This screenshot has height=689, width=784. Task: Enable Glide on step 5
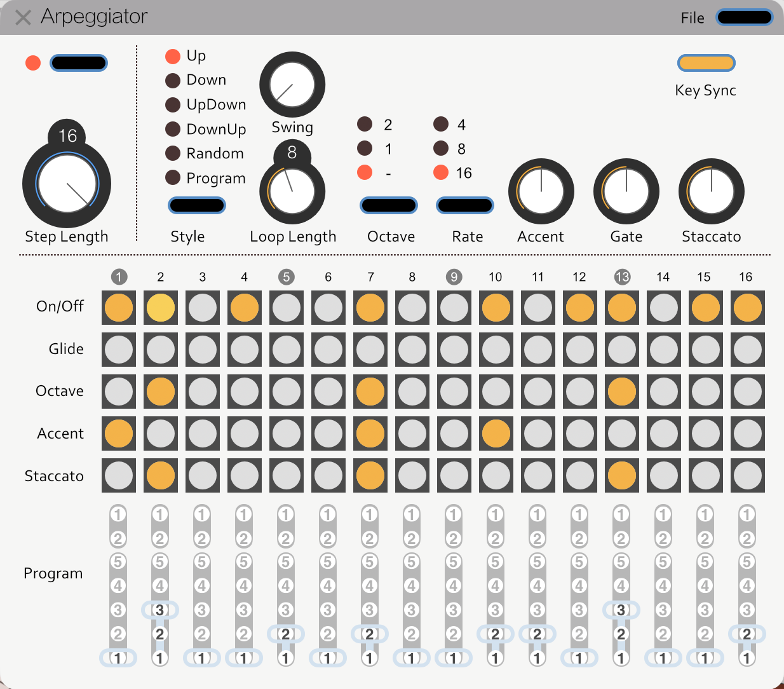point(287,350)
